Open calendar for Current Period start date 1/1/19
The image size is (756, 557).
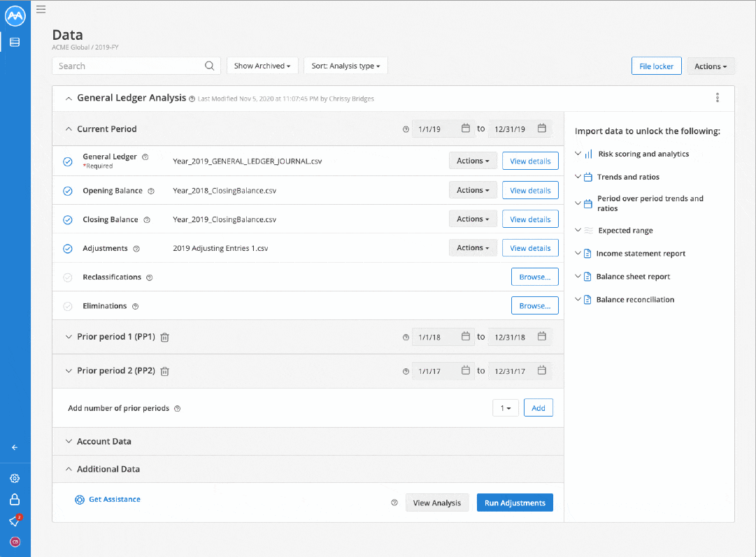(465, 128)
